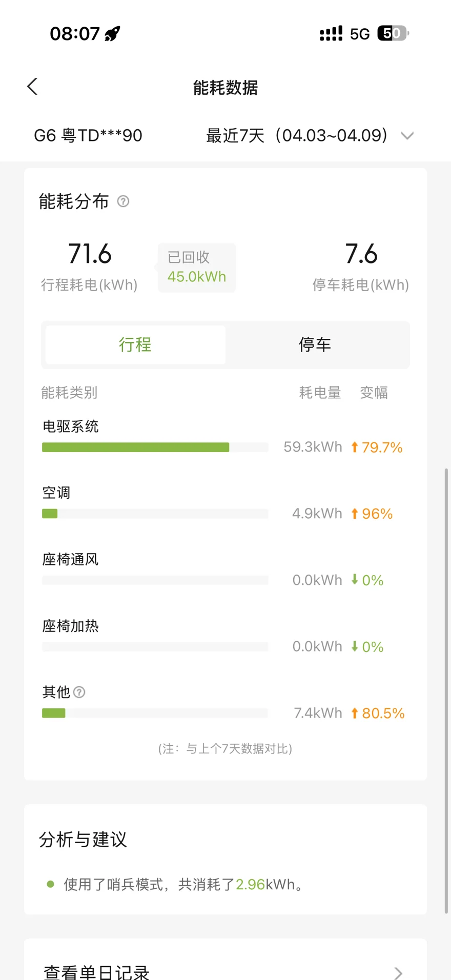Tap the orange up arrow for 电驱系统
This screenshot has width=451, height=980.
coord(354,447)
